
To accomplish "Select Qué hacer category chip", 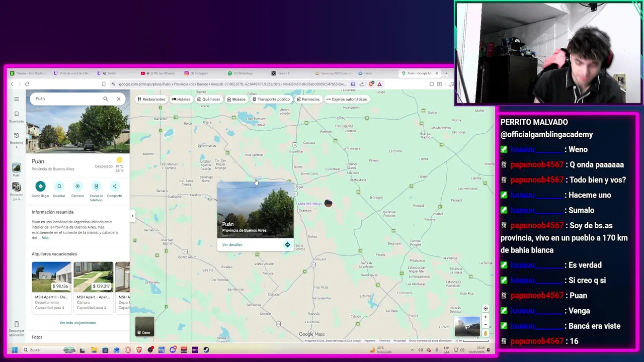I will [x=209, y=99].
